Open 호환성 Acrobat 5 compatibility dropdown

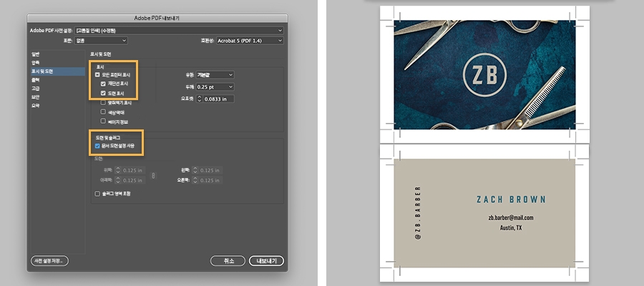[250, 41]
